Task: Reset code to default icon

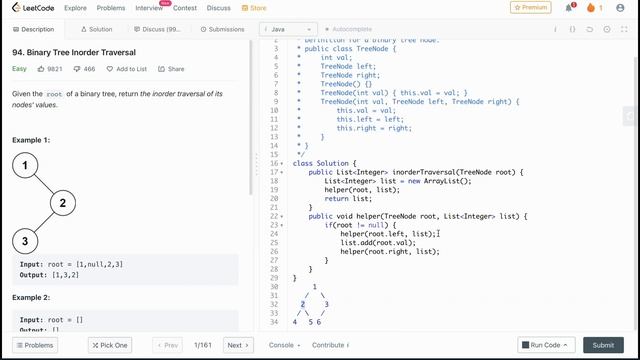Action: pyautogui.click(x=589, y=29)
